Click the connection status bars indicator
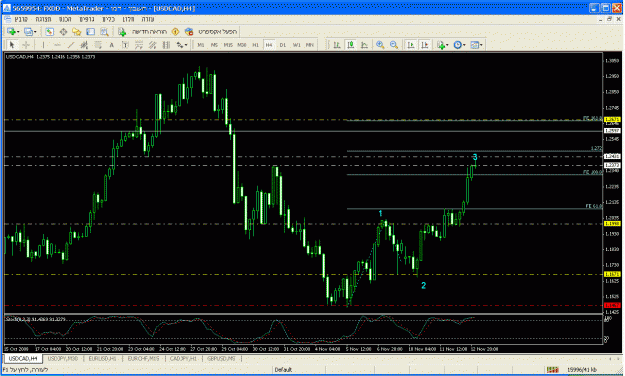The height and width of the screenshot is (376, 625). tap(552, 370)
